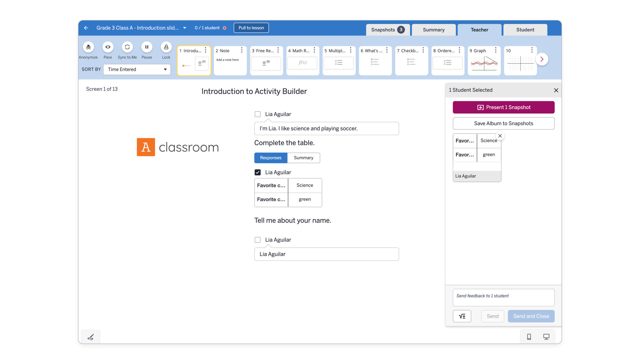This screenshot has height=364, width=640.
Task: Pause the activity
Action: pyautogui.click(x=147, y=47)
